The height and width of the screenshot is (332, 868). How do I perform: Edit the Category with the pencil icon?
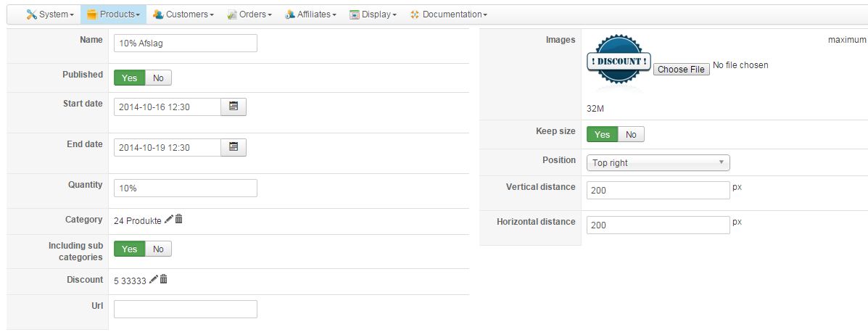click(x=169, y=220)
